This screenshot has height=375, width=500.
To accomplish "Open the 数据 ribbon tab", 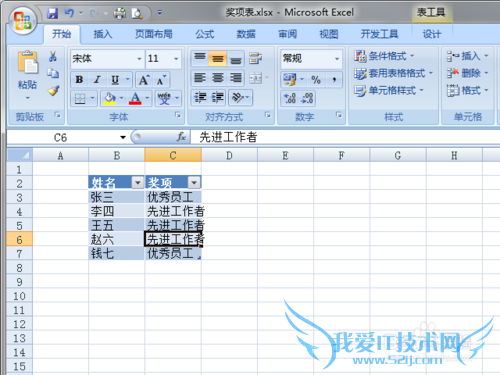I will 246,34.
